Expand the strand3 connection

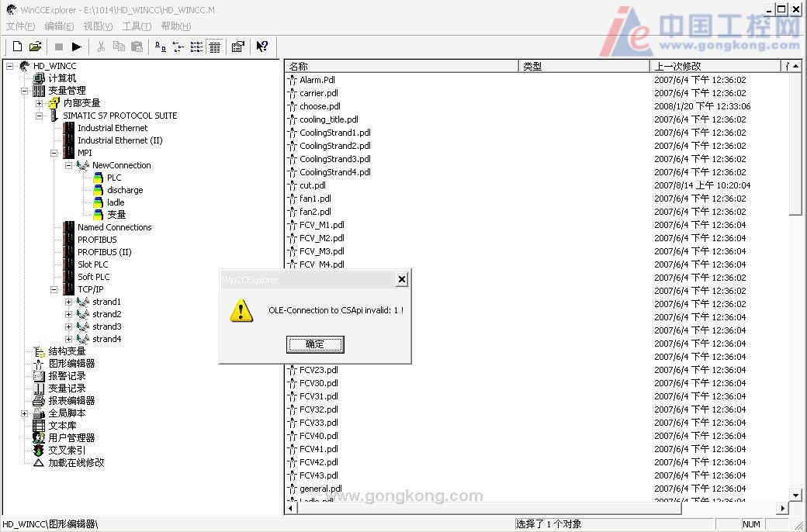pyautogui.click(x=68, y=326)
